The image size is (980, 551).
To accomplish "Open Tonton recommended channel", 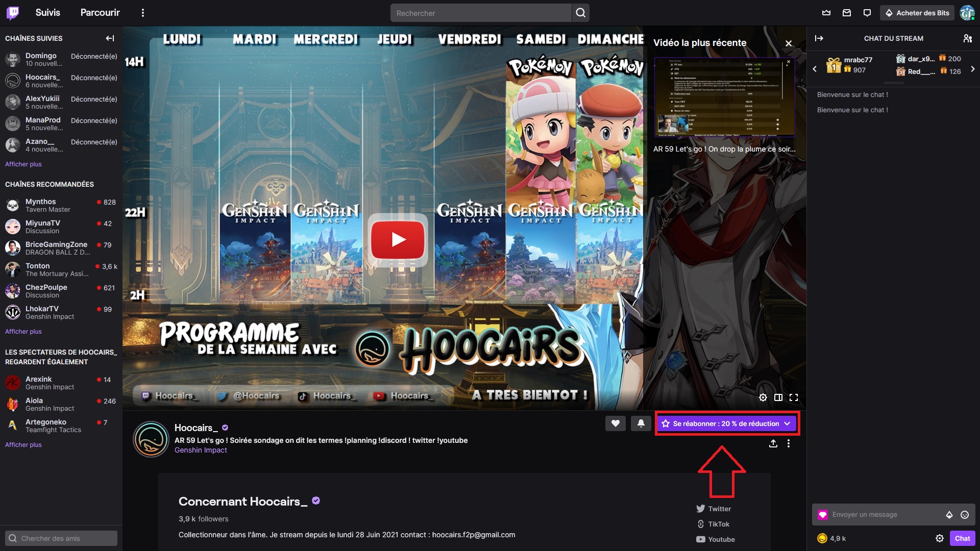I will coord(61,270).
